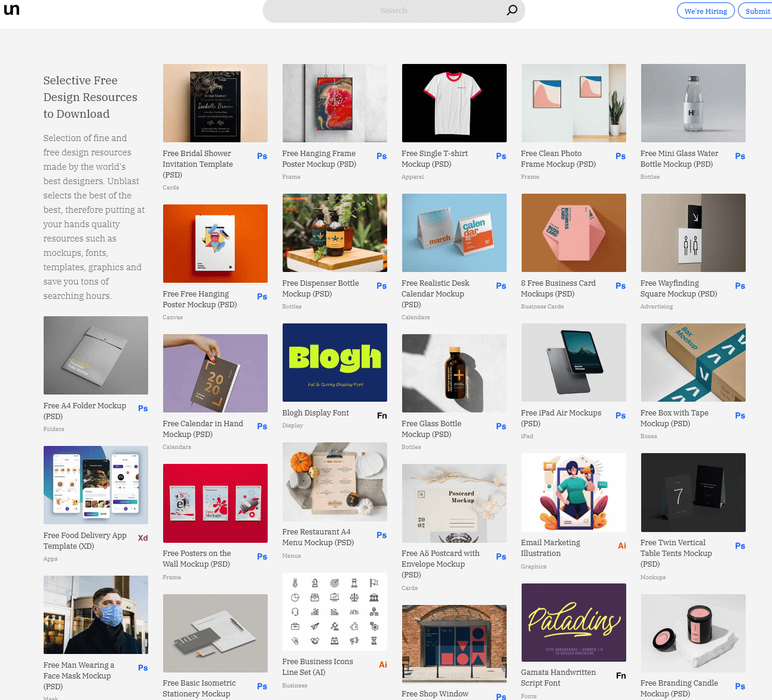
Task: Click Fn icon beside Blogh Display Font
Action: (382, 415)
